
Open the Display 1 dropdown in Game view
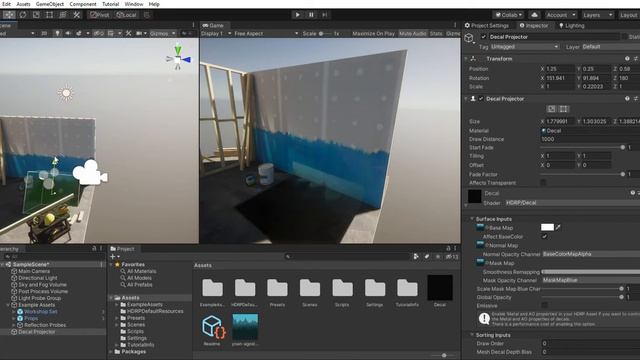pos(216,33)
